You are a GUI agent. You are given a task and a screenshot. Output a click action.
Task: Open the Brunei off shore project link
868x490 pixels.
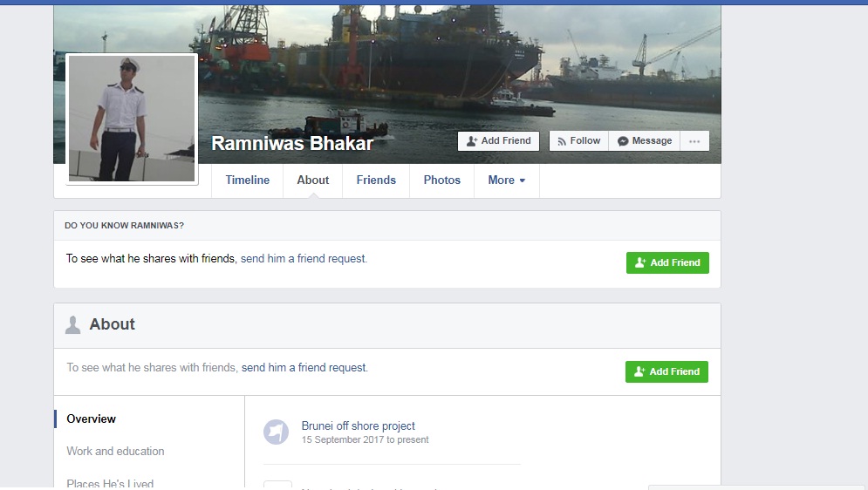pyautogui.click(x=359, y=425)
